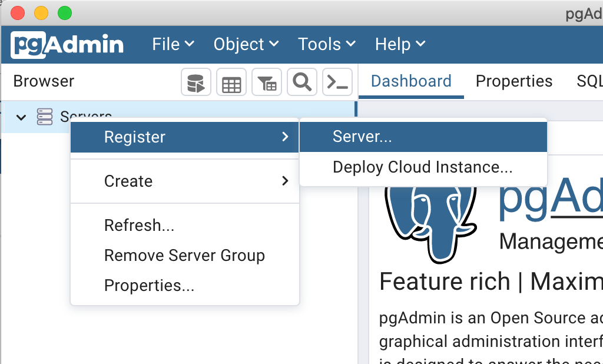Open the File menu dropdown
This screenshot has width=603, height=364.
173,45
